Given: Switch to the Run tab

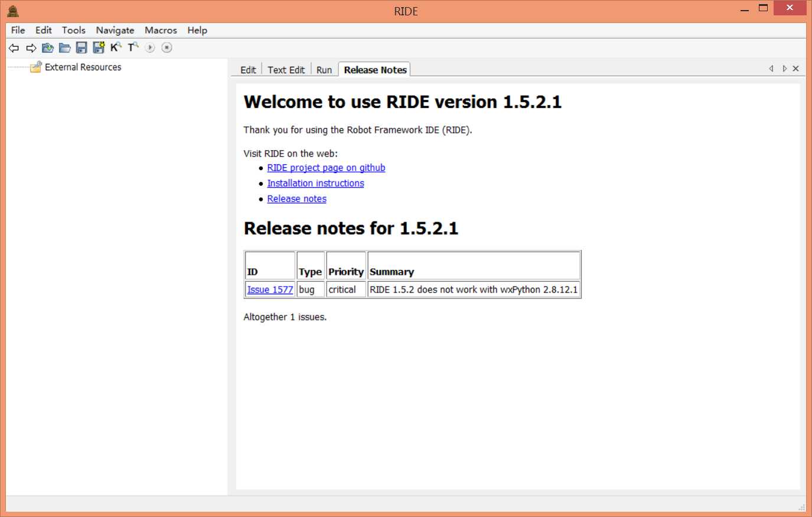Looking at the screenshot, I should pos(324,70).
